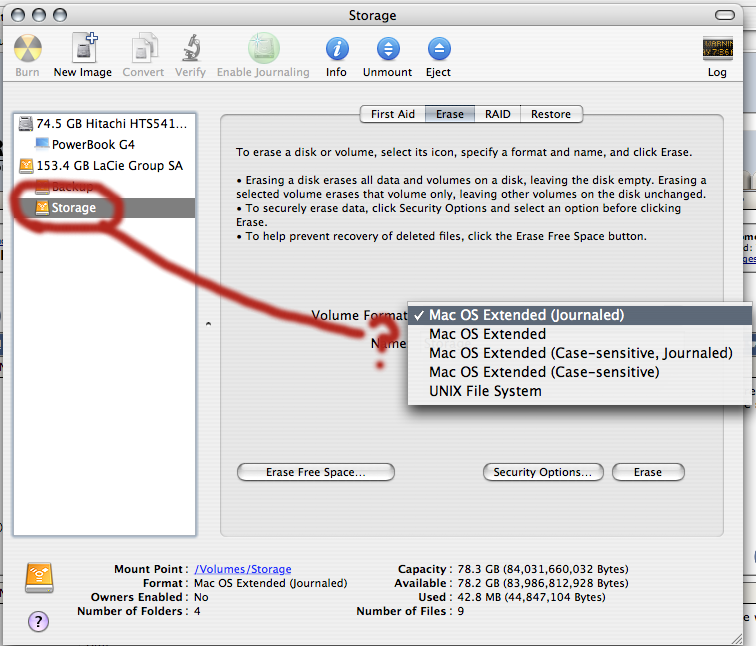Image resolution: width=756 pixels, height=646 pixels.
Task: Click Erase Free Space button
Action: pyautogui.click(x=316, y=472)
